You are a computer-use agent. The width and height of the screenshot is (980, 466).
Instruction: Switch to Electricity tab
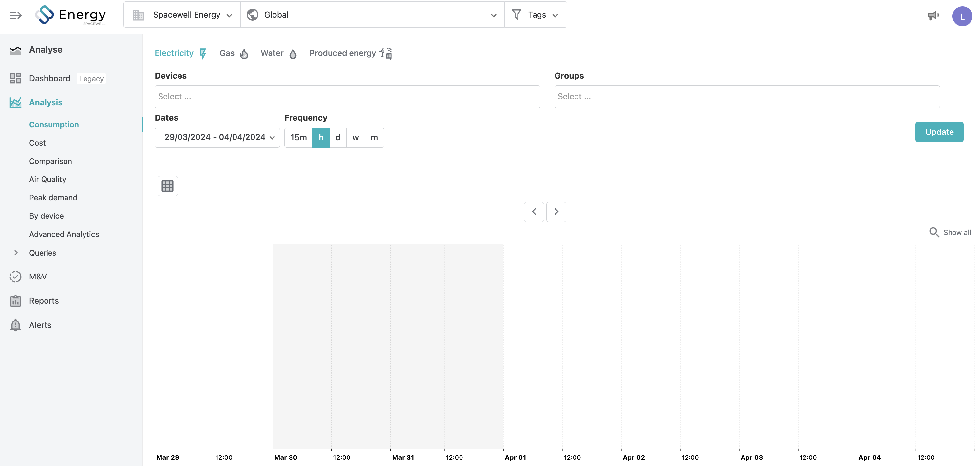[181, 53]
